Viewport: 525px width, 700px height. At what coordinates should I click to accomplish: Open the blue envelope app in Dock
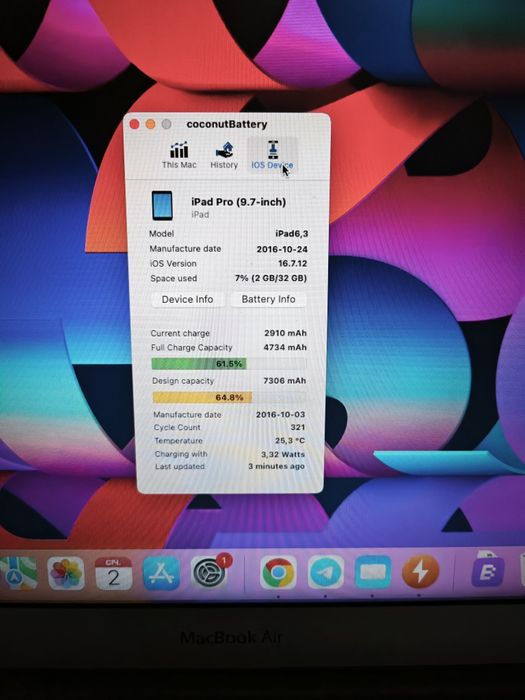[x=373, y=572]
